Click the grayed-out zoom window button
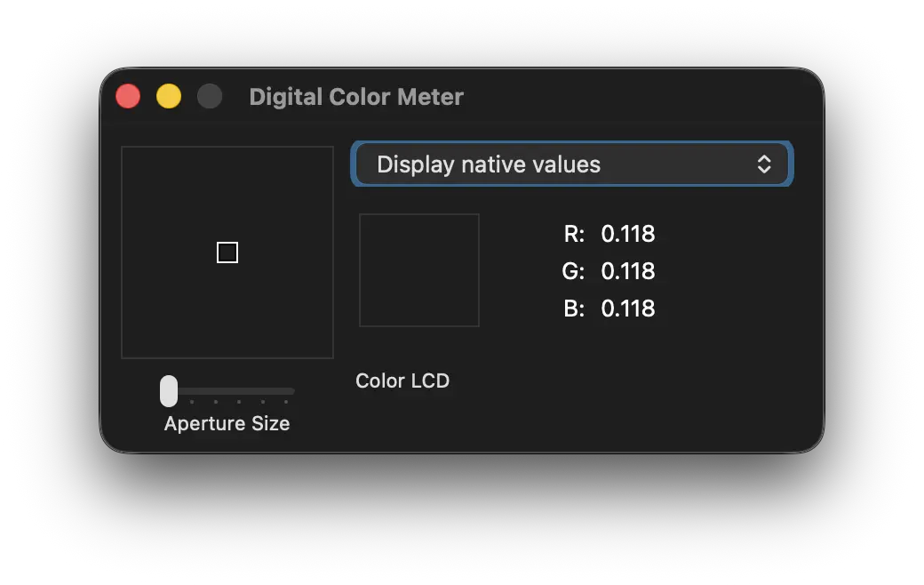924x585 pixels. pyautogui.click(x=210, y=96)
